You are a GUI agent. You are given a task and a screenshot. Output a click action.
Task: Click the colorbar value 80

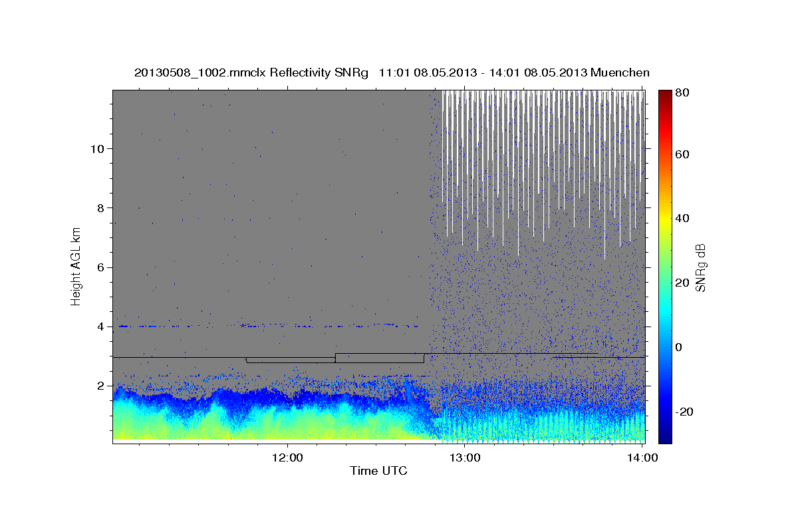(x=682, y=93)
